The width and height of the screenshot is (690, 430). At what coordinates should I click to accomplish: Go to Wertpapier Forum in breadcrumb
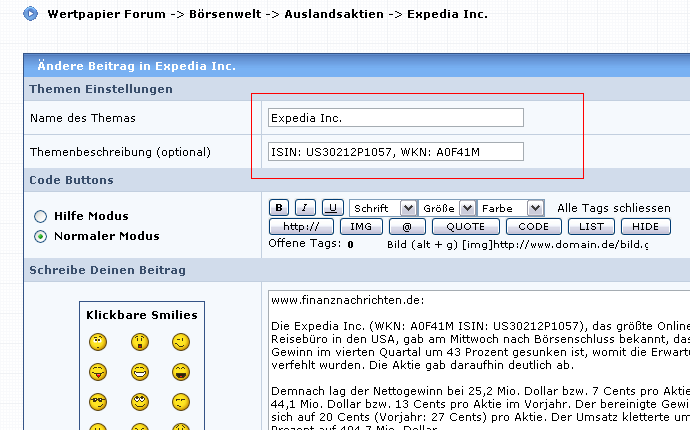(x=106, y=14)
